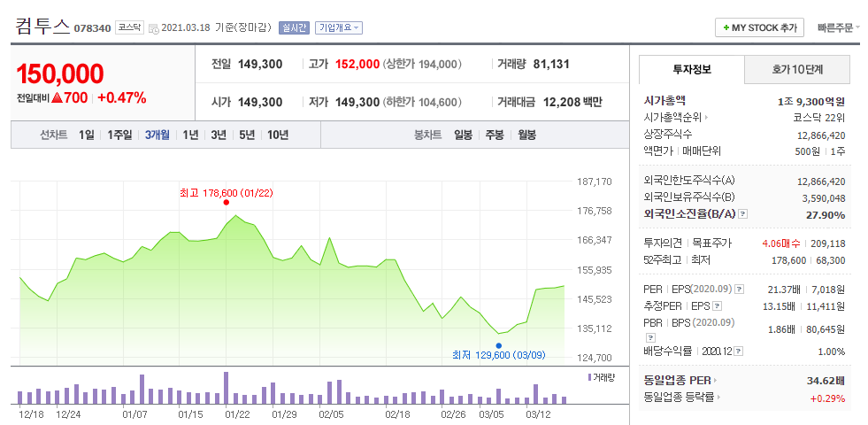Click the 동일업종 PER value 34.62배

[826, 382]
